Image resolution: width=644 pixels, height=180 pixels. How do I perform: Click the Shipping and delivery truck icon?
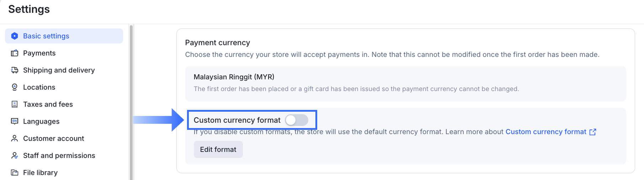tap(15, 70)
